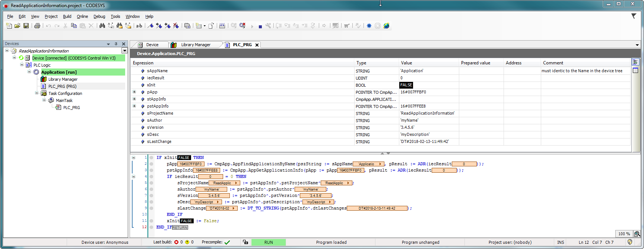Collapse the Task Configuration tree node
644x249 pixels.
click(x=37, y=93)
